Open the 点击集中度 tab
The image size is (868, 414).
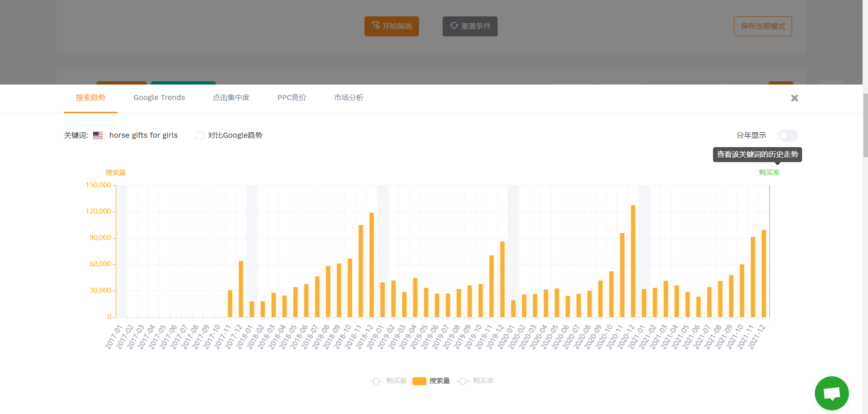pyautogui.click(x=231, y=98)
